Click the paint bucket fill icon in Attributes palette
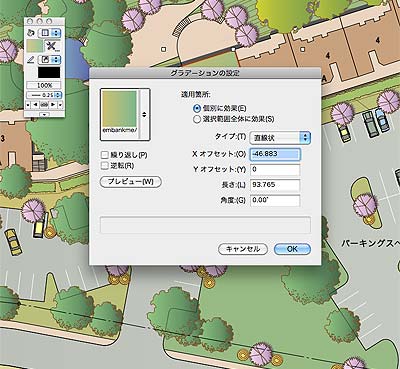 coord(31,33)
